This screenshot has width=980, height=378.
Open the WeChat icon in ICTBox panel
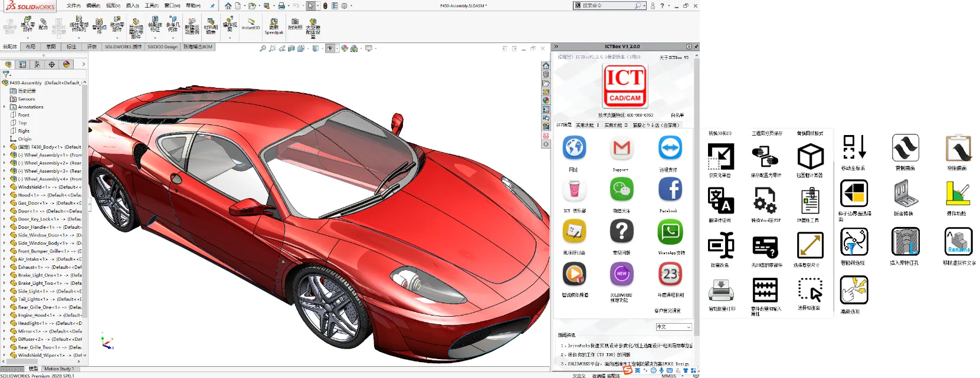[621, 190]
